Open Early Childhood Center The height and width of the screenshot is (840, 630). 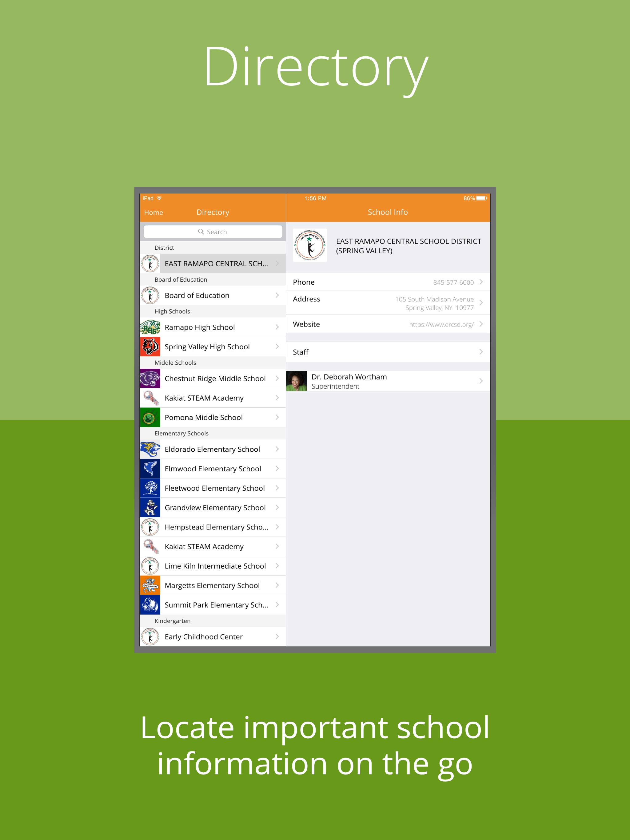213,636
